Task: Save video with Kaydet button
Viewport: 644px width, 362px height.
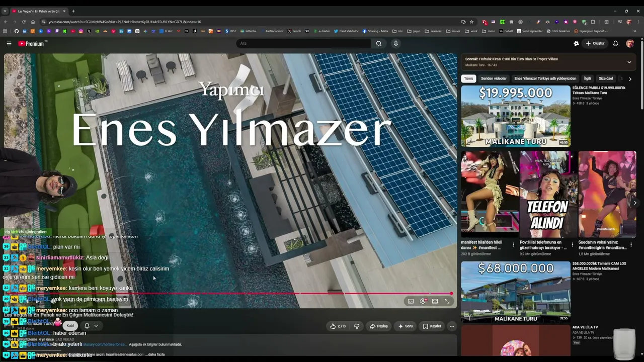Action: coord(432,326)
